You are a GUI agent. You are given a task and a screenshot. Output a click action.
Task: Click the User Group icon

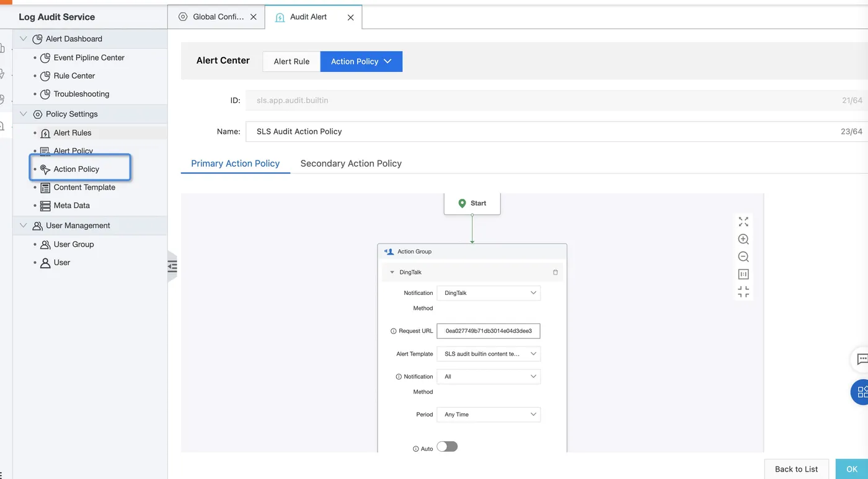tap(45, 245)
